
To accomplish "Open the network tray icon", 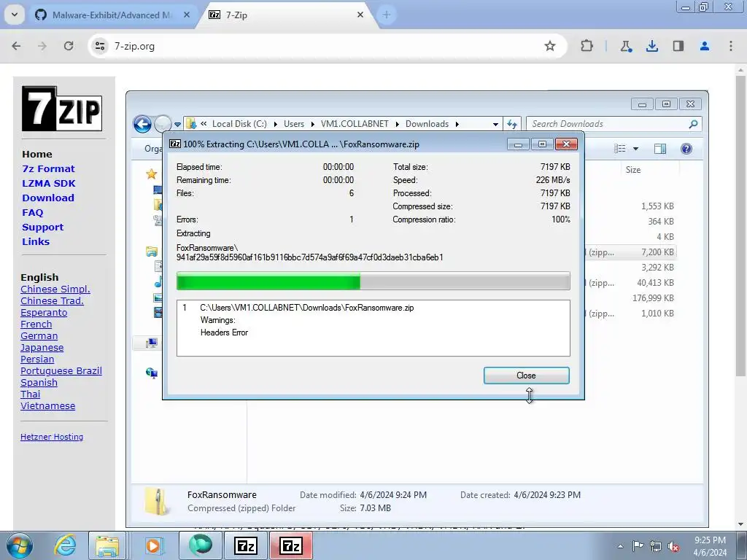I will [656, 546].
